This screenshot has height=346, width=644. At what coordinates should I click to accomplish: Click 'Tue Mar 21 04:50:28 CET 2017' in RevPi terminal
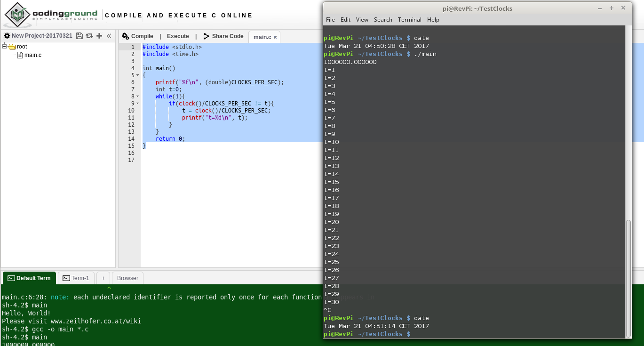click(x=376, y=46)
